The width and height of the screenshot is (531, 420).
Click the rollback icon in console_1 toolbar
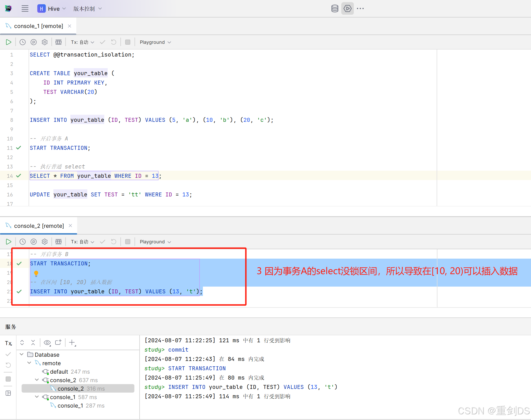click(114, 42)
